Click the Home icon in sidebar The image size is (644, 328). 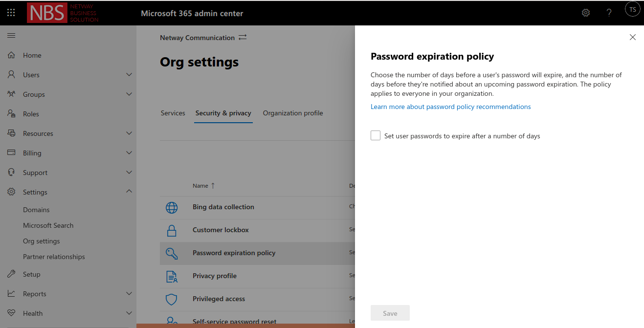pyautogui.click(x=11, y=55)
